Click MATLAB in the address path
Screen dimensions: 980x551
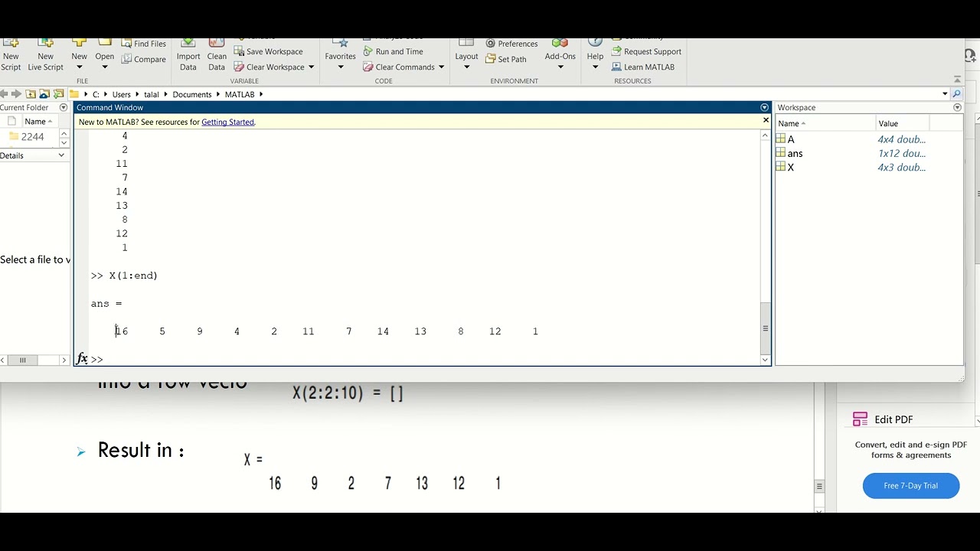[240, 94]
